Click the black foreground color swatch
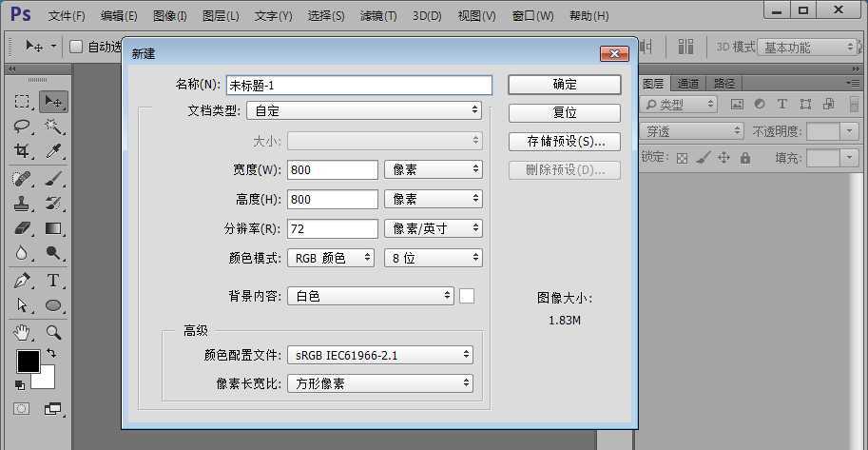Viewport: 868px width, 450px height. coord(28,362)
